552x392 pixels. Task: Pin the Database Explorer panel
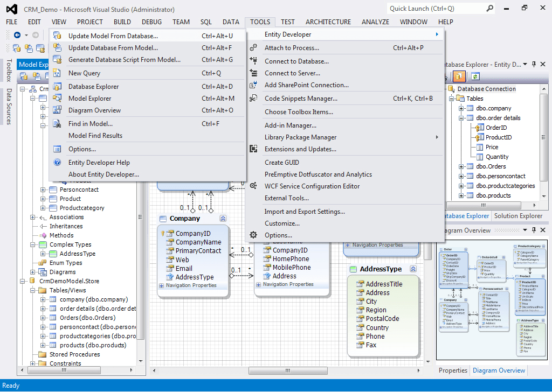click(534, 64)
